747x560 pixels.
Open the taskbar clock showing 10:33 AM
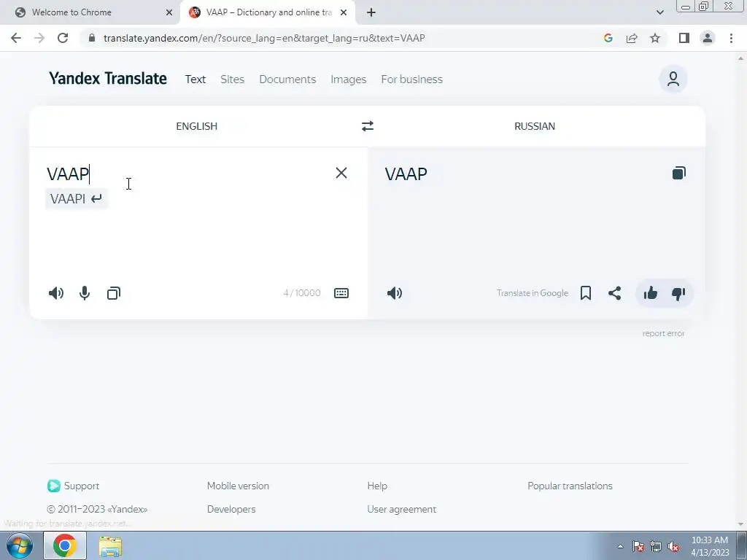pos(710,546)
